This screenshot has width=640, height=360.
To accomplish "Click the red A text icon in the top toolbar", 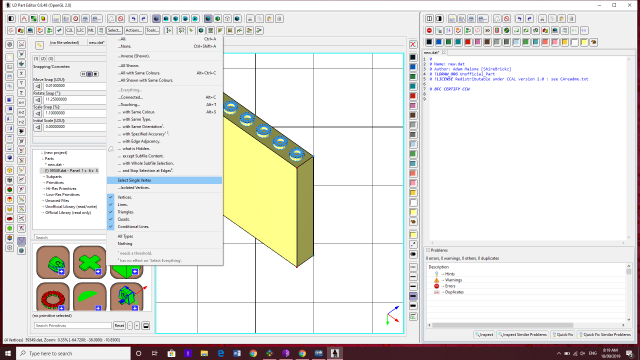I will tap(24, 19).
